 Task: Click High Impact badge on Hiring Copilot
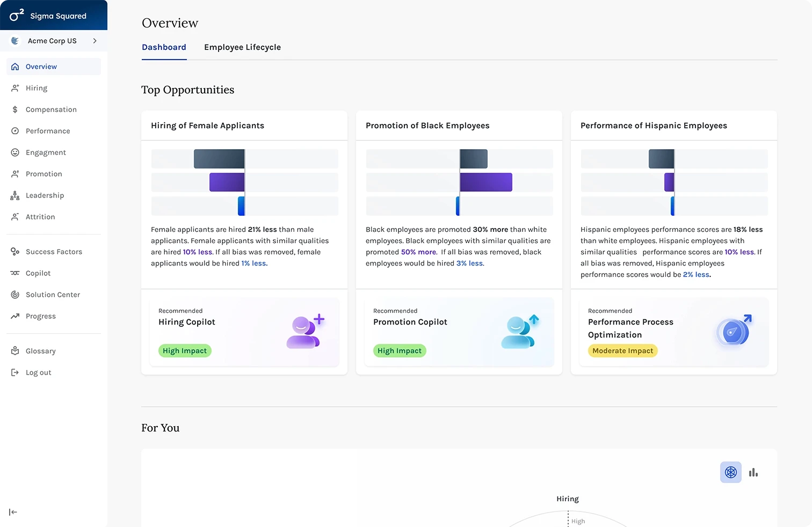pyautogui.click(x=185, y=350)
